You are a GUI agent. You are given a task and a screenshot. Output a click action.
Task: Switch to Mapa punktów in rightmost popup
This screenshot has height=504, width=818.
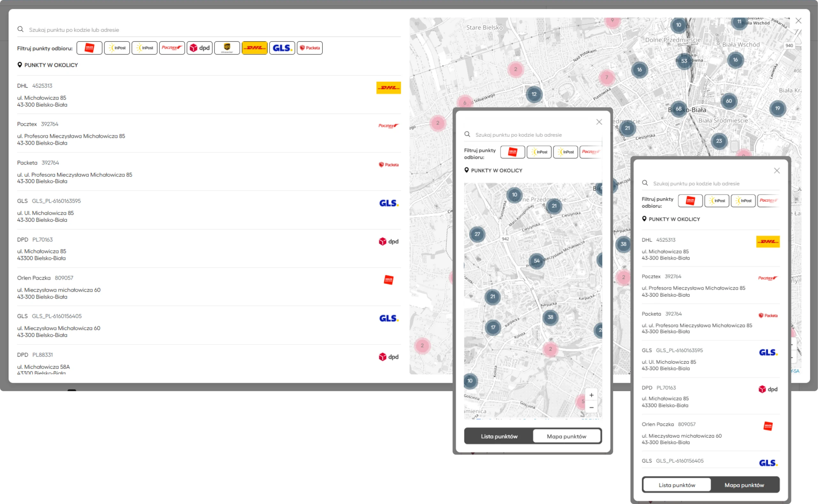coord(744,485)
